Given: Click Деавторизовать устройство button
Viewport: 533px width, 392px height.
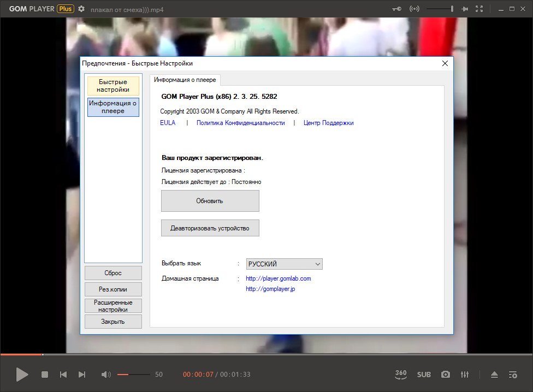Looking at the screenshot, I should [x=210, y=228].
